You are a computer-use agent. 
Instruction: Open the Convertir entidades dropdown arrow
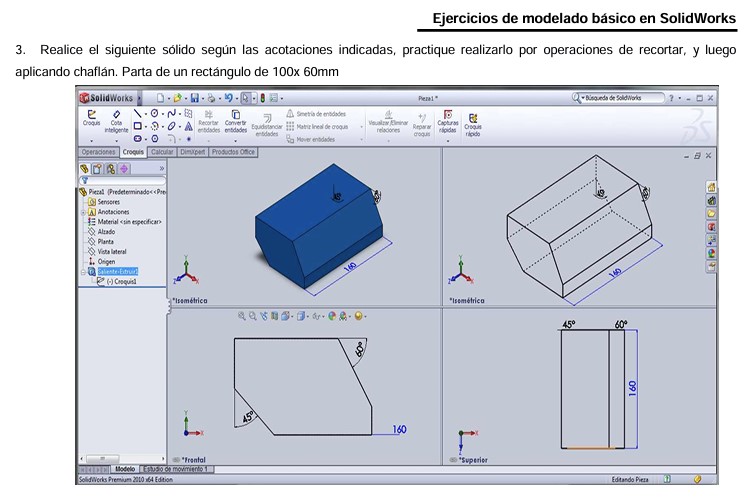(235, 141)
